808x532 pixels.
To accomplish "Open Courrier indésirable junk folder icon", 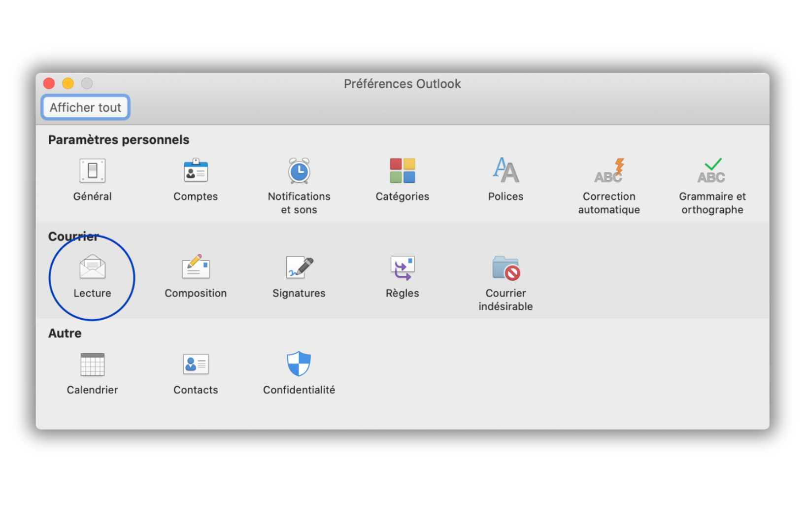I will pyautogui.click(x=506, y=267).
